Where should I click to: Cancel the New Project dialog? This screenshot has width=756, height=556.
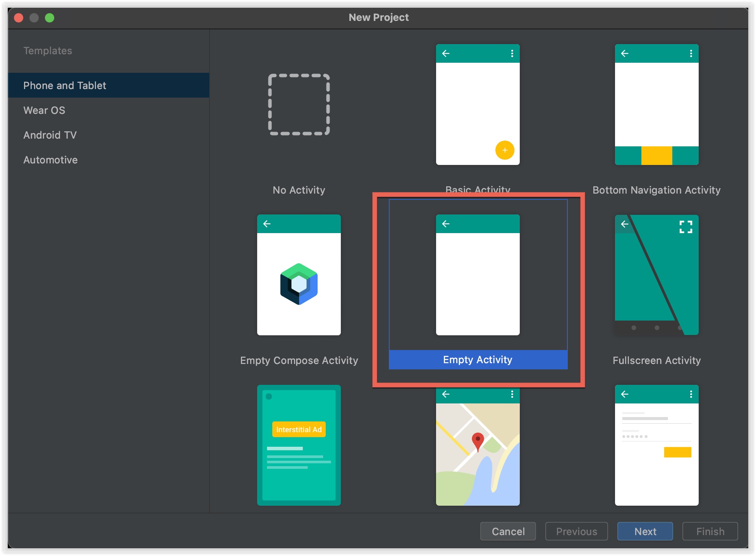(x=508, y=531)
